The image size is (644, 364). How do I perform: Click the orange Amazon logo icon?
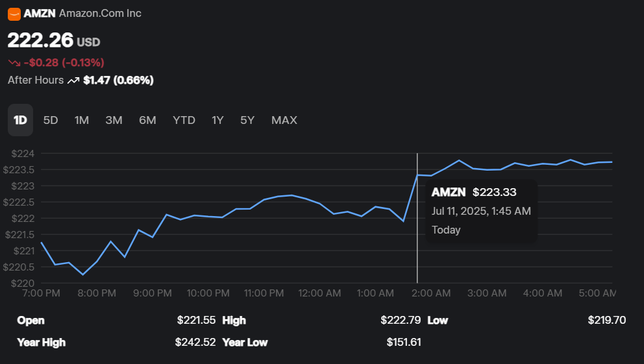click(14, 13)
